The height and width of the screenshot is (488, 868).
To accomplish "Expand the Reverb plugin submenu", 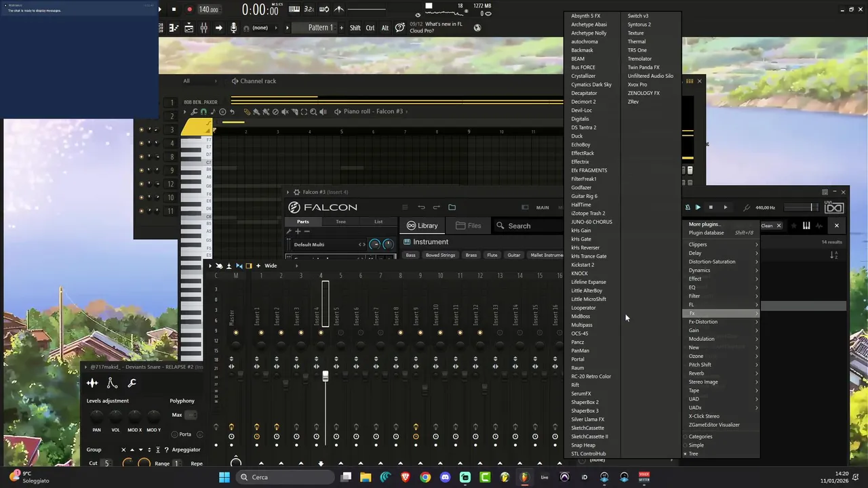I will (721, 373).
